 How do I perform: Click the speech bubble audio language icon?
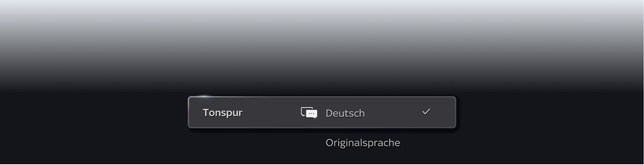point(309,113)
